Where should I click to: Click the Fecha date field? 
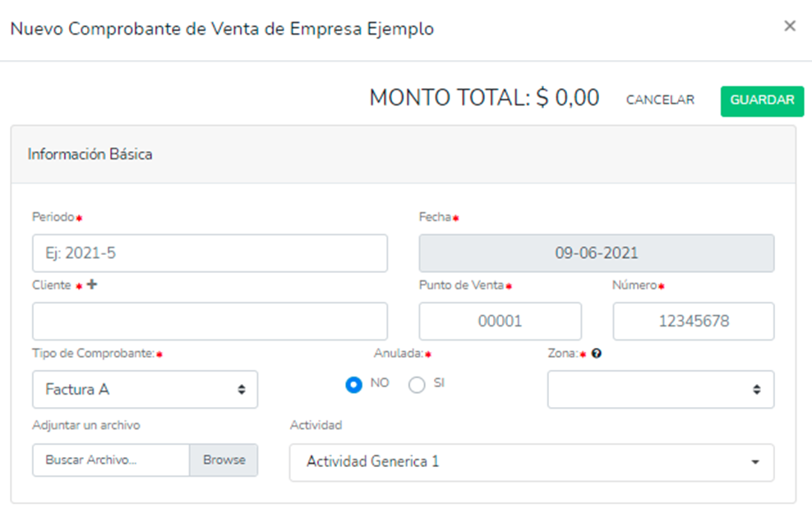[x=596, y=253]
